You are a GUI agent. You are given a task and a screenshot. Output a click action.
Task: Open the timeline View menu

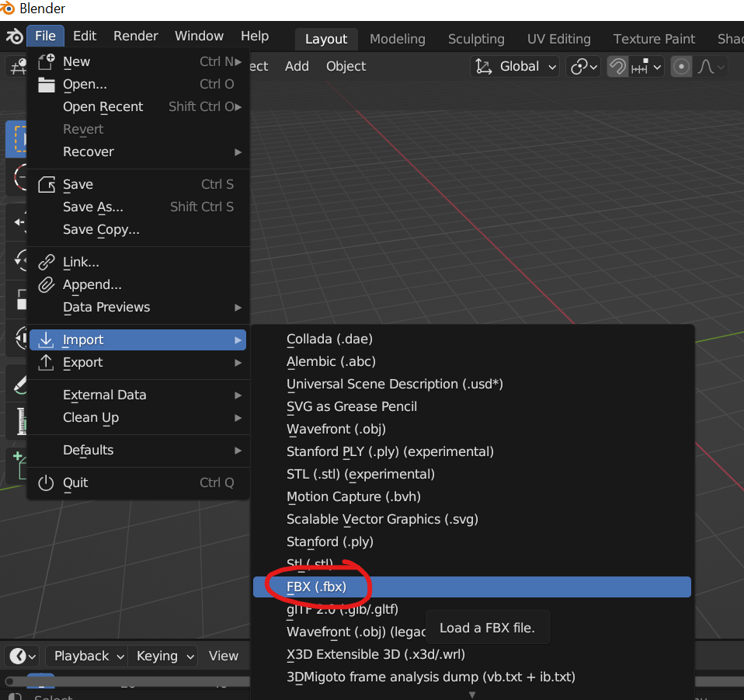coord(224,656)
